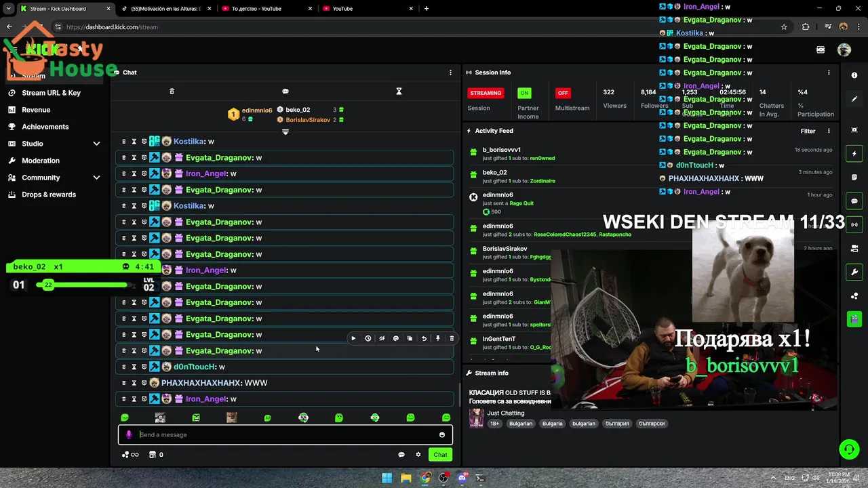Toggle Chat panel bubble icon in right sidebar
The image size is (868, 488).
coord(854,201)
